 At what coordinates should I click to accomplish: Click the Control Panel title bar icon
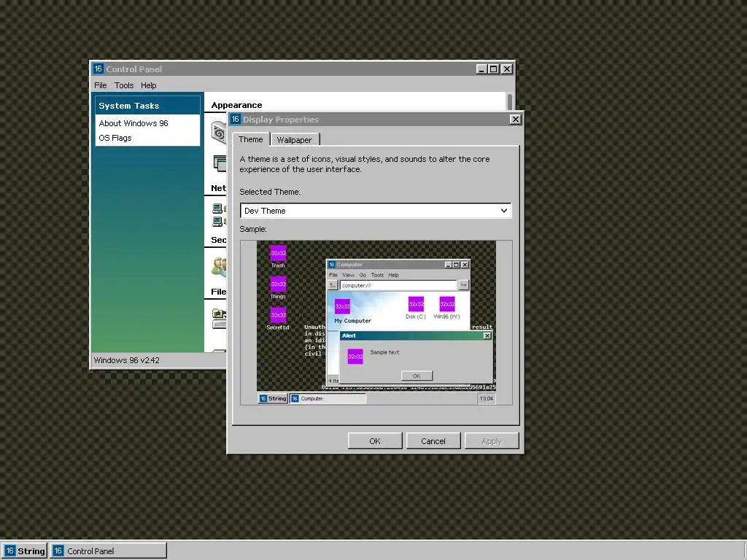click(98, 69)
